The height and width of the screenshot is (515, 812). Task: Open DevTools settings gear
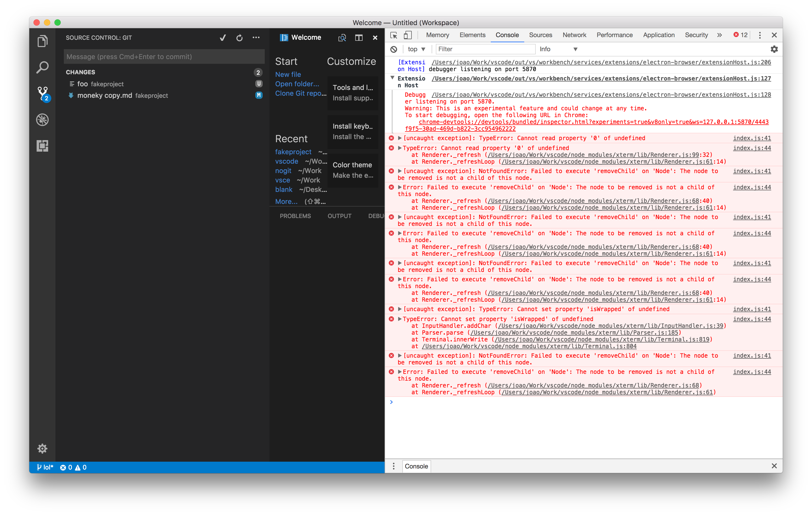(774, 49)
